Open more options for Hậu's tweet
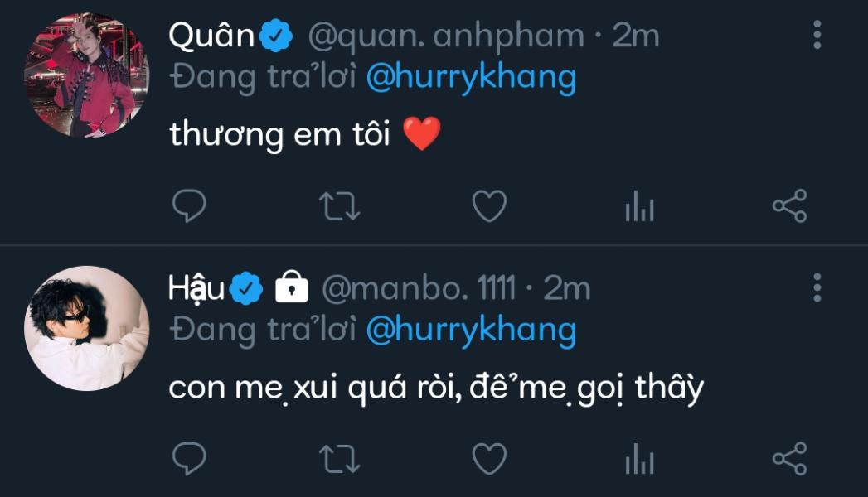868x497 pixels. click(x=817, y=287)
